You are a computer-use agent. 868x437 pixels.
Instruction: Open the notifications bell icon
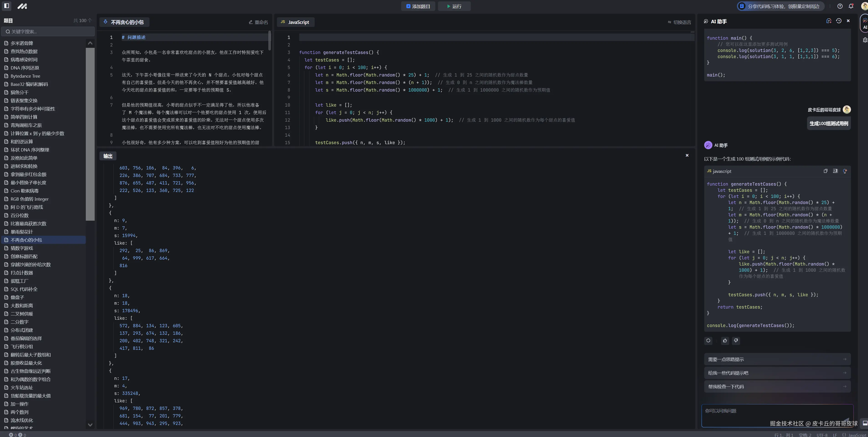click(x=851, y=6)
